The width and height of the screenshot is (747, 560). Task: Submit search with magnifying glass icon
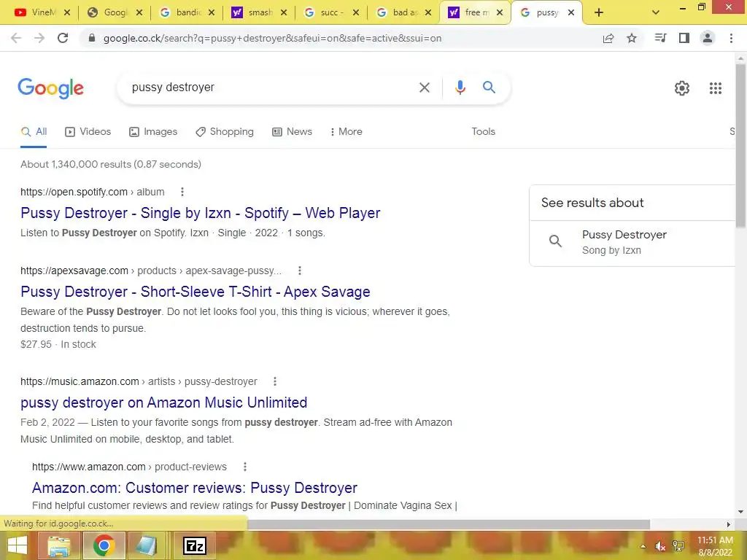[489, 87]
